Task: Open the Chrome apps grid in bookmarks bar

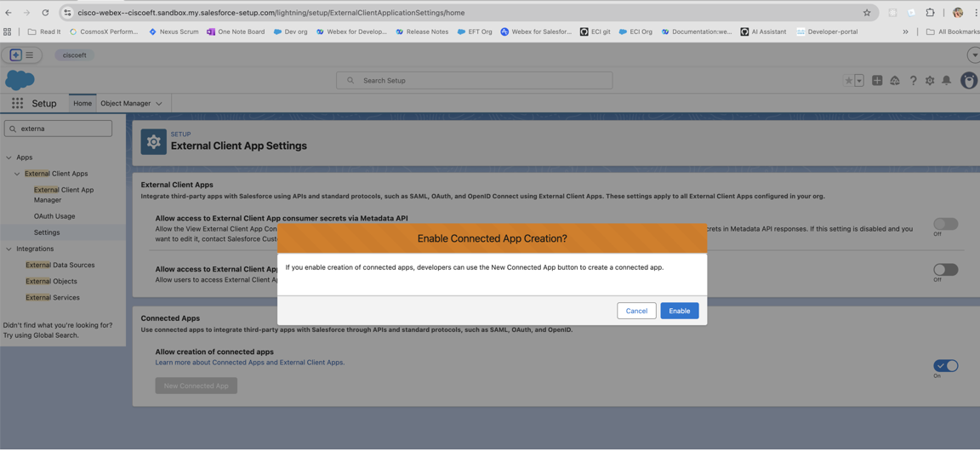Action: click(8, 31)
